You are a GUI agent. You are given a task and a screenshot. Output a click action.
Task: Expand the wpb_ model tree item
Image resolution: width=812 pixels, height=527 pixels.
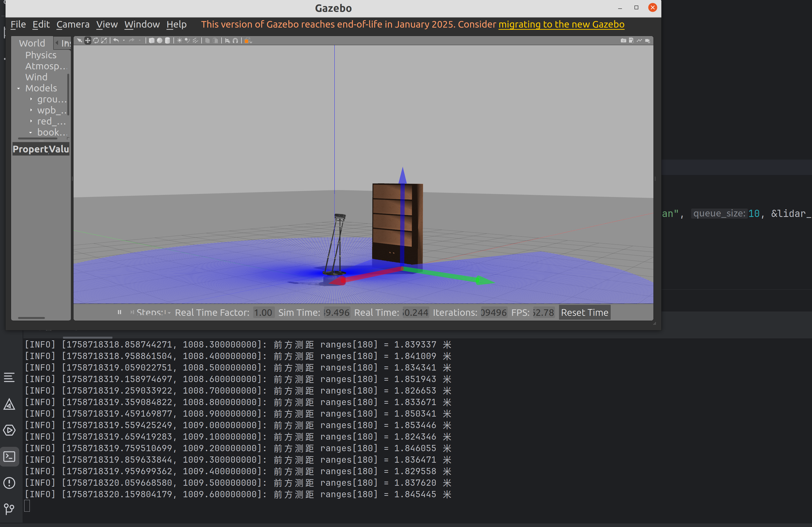point(31,110)
